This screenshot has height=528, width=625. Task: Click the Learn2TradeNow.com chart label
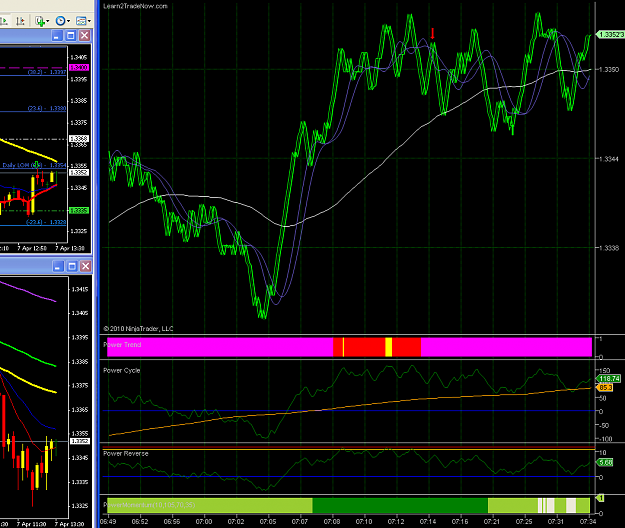pyautogui.click(x=135, y=6)
